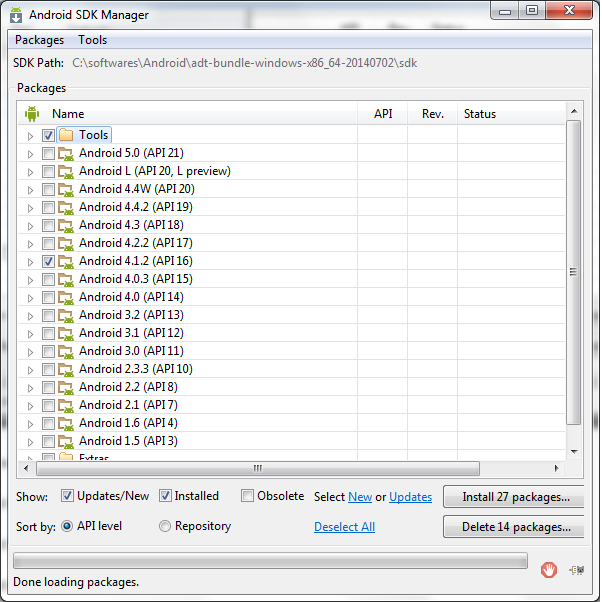Screen dimensions: 602x602
Task: Click the Name column header
Action: point(187,114)
